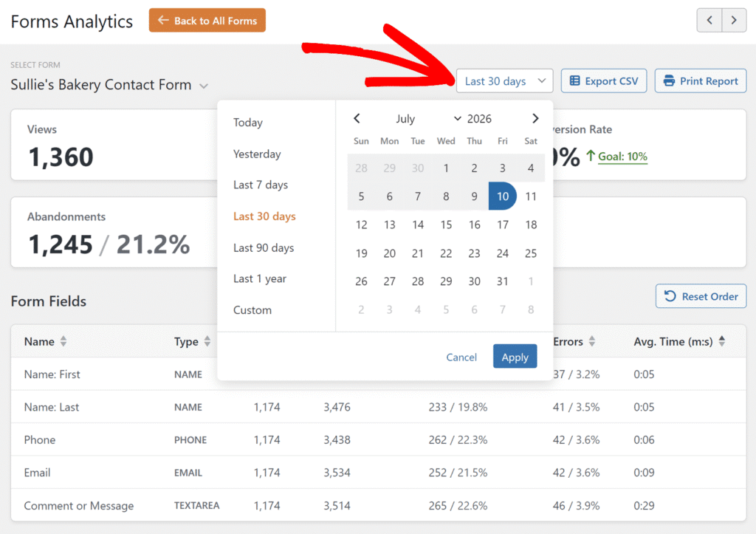Pick July 18 in the calendar

pyautogui.click(x=531, y=225)
